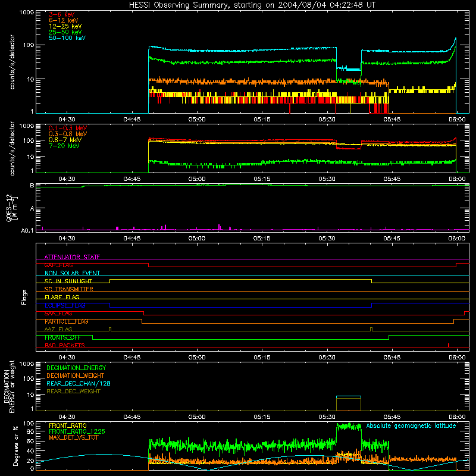Screen dimensions: 476x476
Task: Select the orange 6-12 keV legend label
Action: [64, 20]
